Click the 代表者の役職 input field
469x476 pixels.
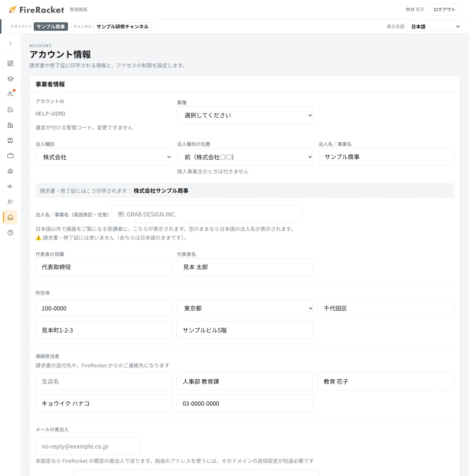103,267
